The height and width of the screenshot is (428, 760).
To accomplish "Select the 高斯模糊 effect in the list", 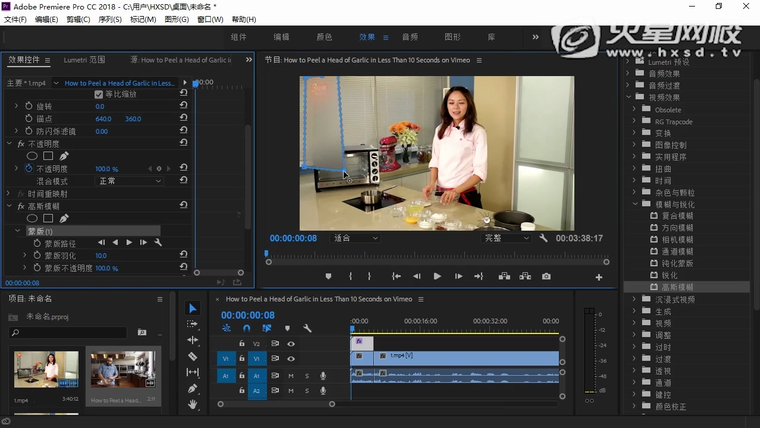I will (x=677, y=287).
